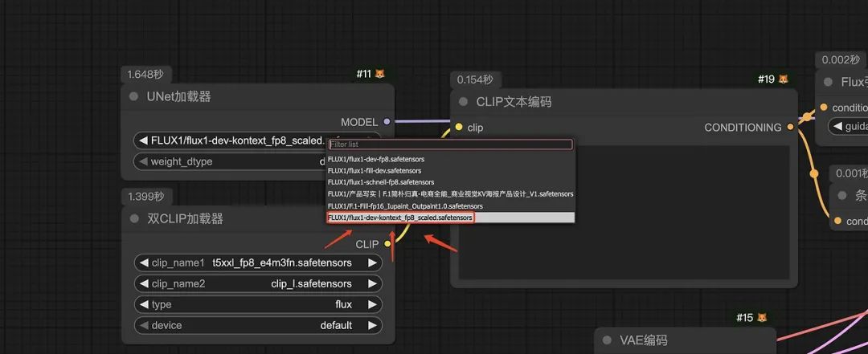868x354 pixels.
Task: Open clip_name1 value t5xxl_fp8_e4m3fn.safetensors
Action: [x=258, y=262]
